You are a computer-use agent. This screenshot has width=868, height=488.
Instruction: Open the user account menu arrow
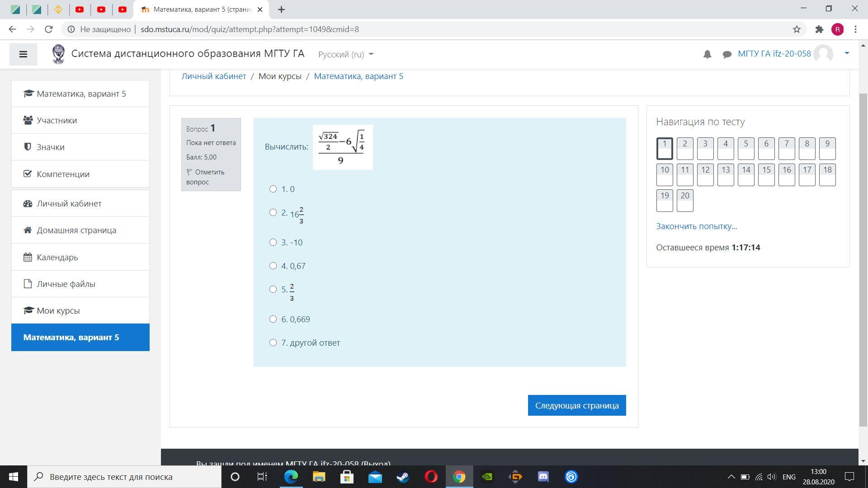(x=847, y=53)
